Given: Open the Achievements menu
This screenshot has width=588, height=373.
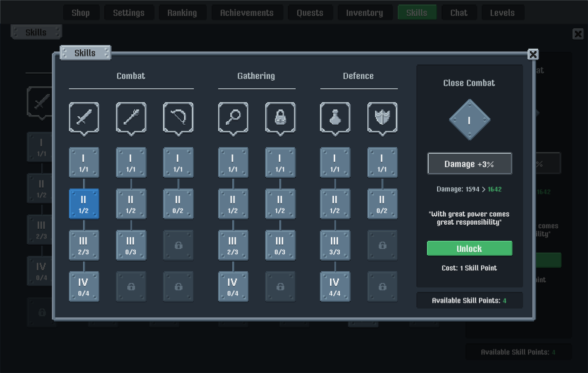Looking at the screenshot, I should pyautogui.click(x=247, y=12).
